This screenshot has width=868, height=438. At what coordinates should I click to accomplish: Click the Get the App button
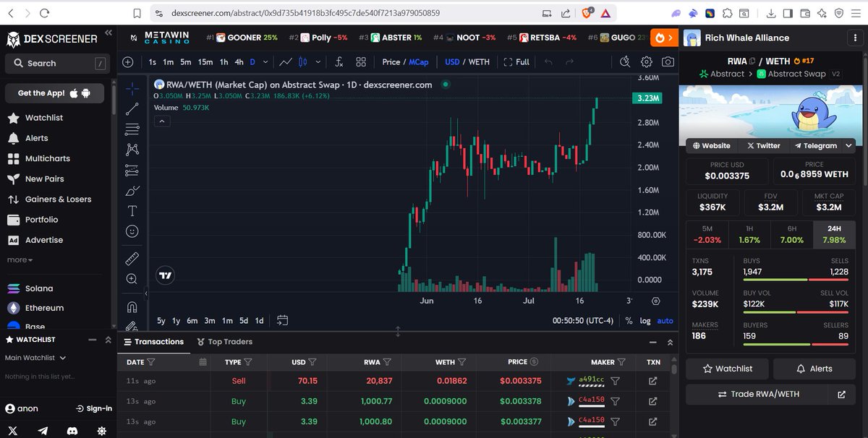[54, 93]
